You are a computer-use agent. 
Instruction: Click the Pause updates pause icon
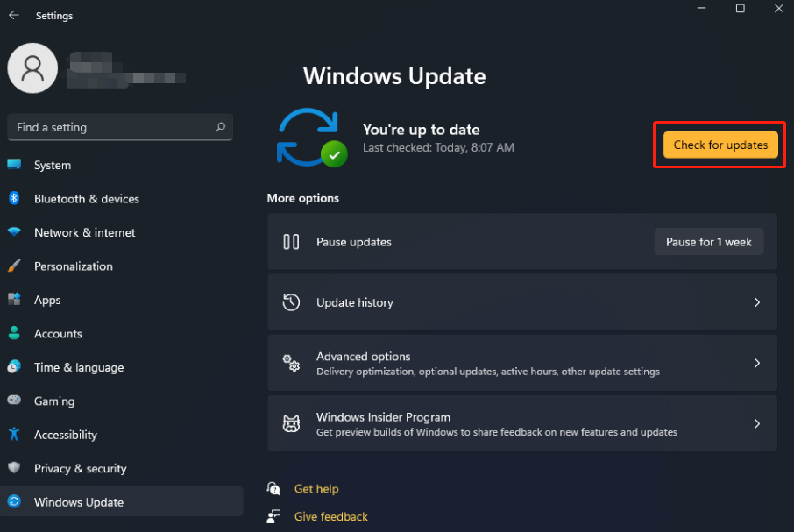291,242
